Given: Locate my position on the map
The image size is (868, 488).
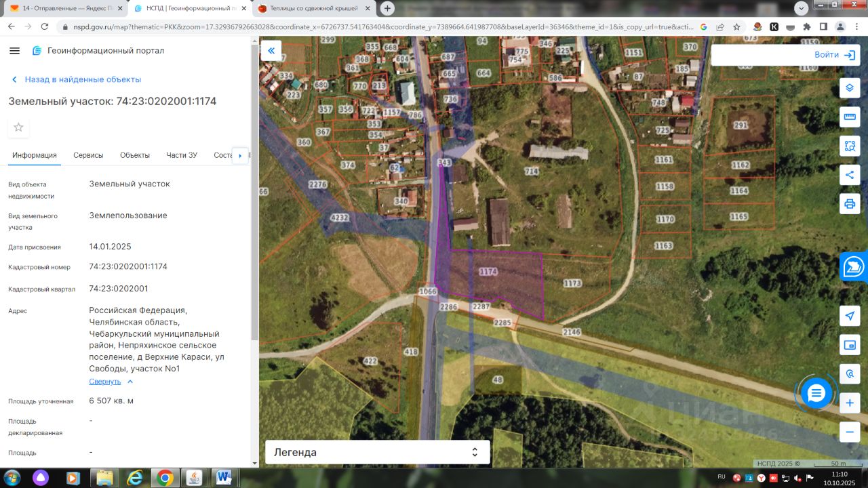Looking at the screenshot, I should coord(850,316).
